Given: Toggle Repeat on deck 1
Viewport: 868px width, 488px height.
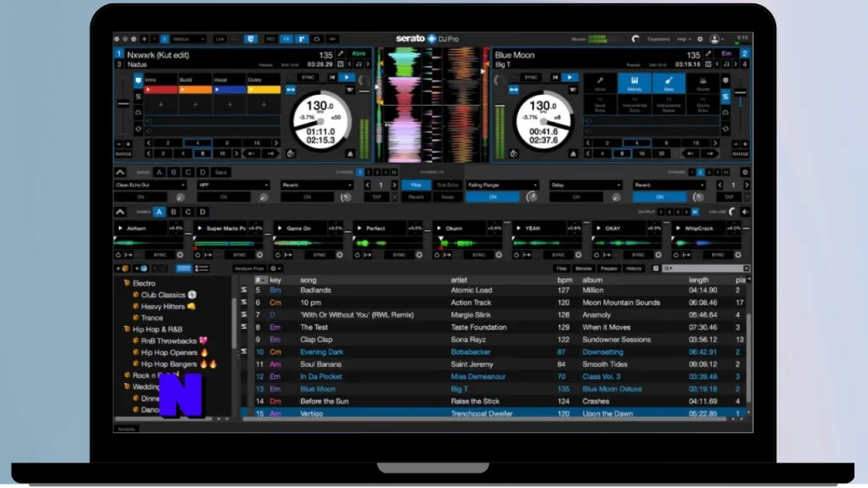Looking at the screenshot, I should (265, 65).
